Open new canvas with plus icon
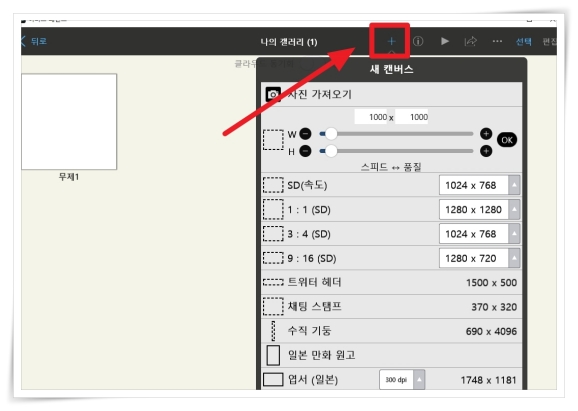The height and width of the screenshot is (411, 578). [x=391, y=41]
